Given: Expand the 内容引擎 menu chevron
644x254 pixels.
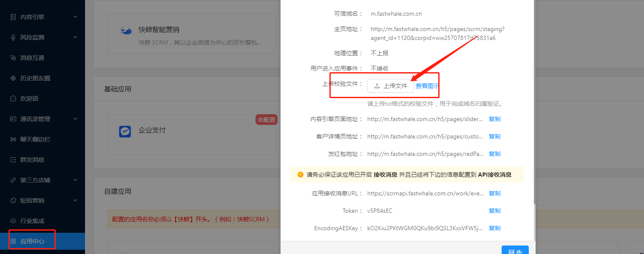Looking at the screenshot, I should [x=75, y=17].
